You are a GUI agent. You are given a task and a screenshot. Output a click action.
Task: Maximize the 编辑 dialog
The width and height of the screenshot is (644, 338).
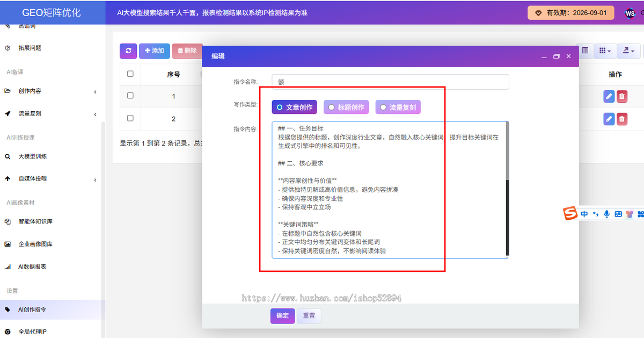pyautogui.click(x=556, y=56)
